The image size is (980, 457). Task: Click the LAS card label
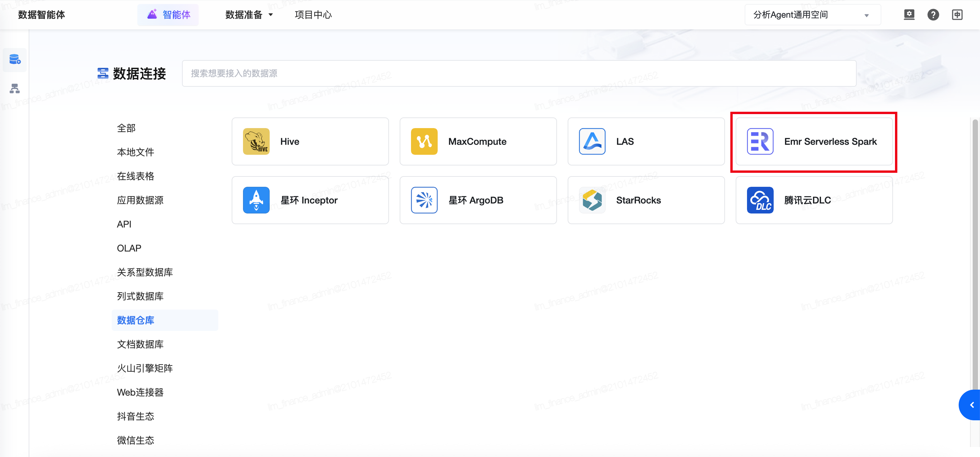click(x=625, y=141)
